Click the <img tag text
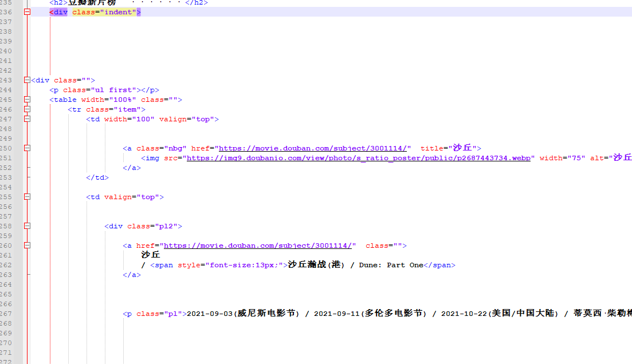Viewport: 632px width, 364px height. (x=150, y=158)
